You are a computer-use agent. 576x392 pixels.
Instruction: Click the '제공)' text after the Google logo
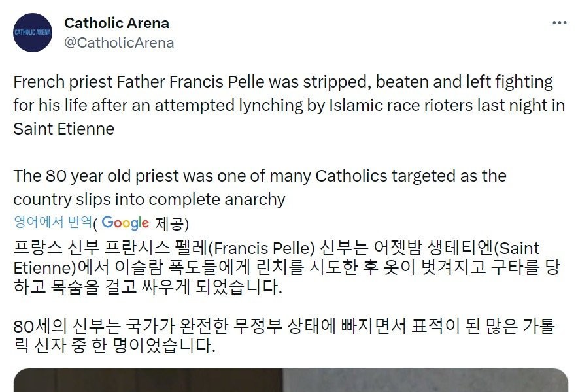point(171,223)
